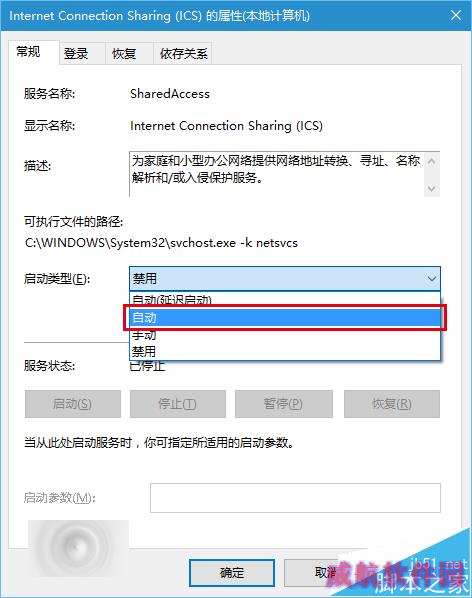Click inside the 启动参数 input field

(295, 498)
